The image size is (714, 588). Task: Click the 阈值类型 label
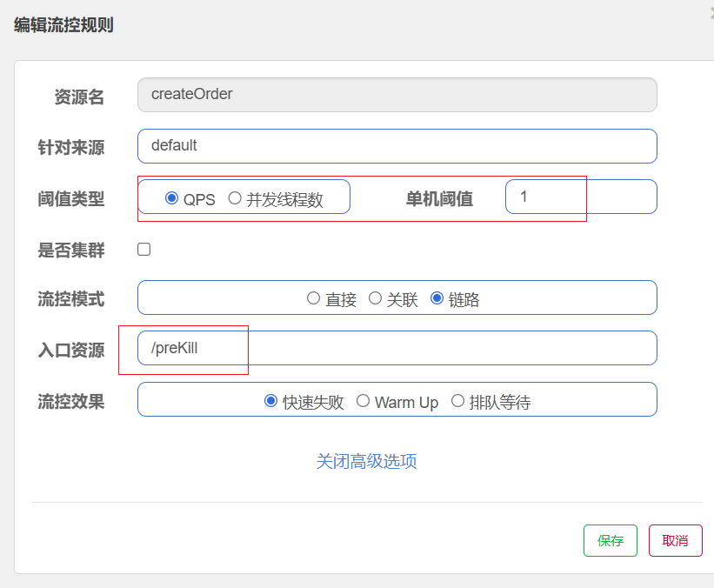click(71, 199)
